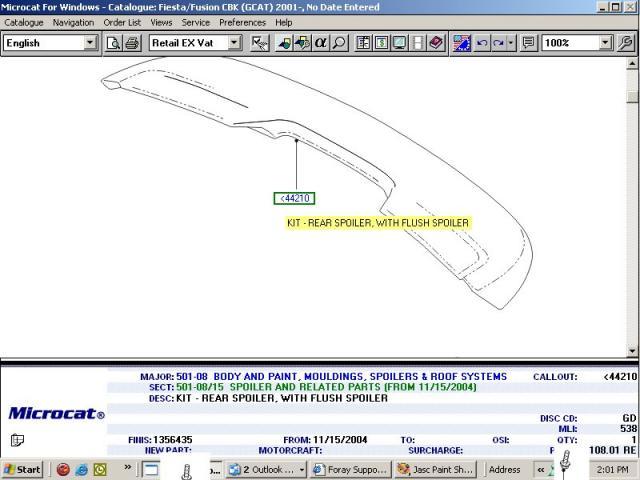
Task: Click the notes comment icon in toolbar
Action: [x=528, y=43]
